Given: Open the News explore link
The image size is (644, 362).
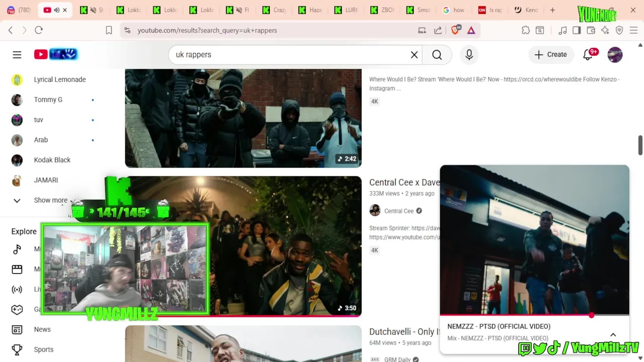Looking at the screenshot, I should click(x=42, y=329).
